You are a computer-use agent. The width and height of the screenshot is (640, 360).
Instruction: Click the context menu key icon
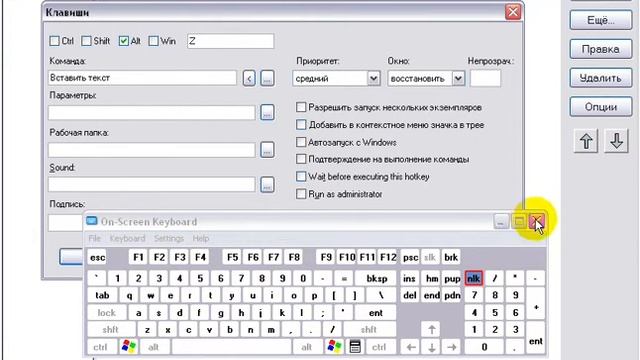pos(355,347)
